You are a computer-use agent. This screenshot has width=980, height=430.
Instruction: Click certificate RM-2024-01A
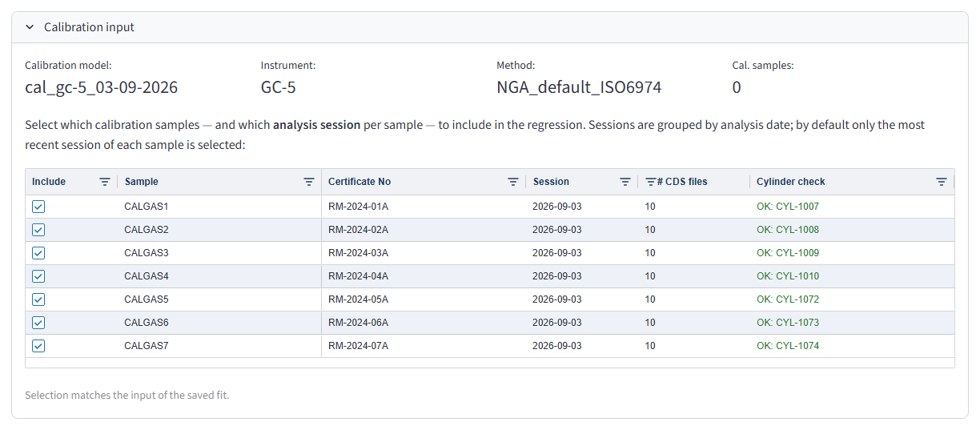click(x=358, y=207)
